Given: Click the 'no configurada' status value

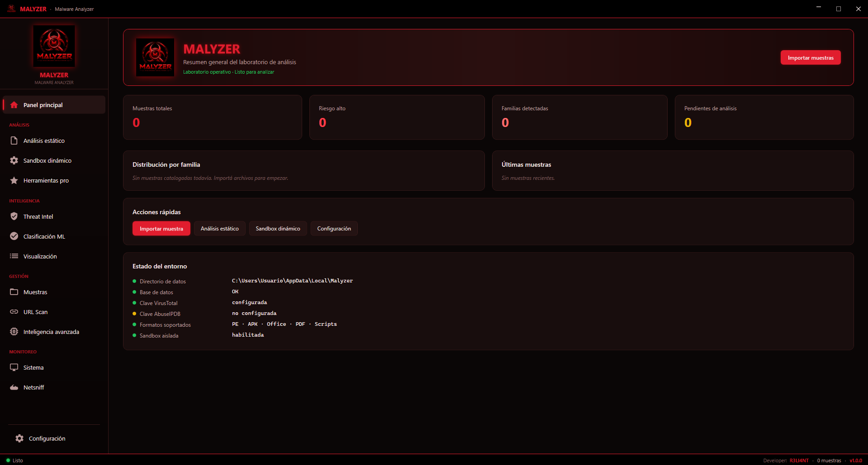Looking at the screenshot, I should coord(254,313).
